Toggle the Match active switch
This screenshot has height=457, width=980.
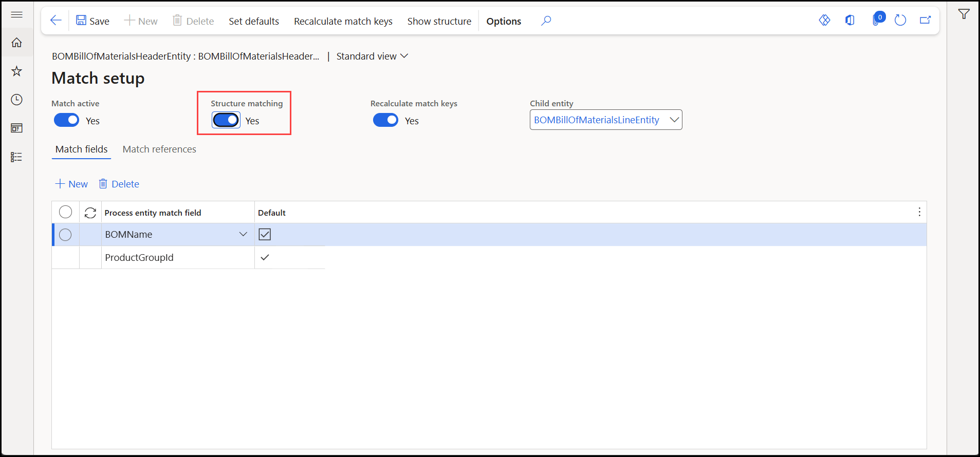(66, 120)
